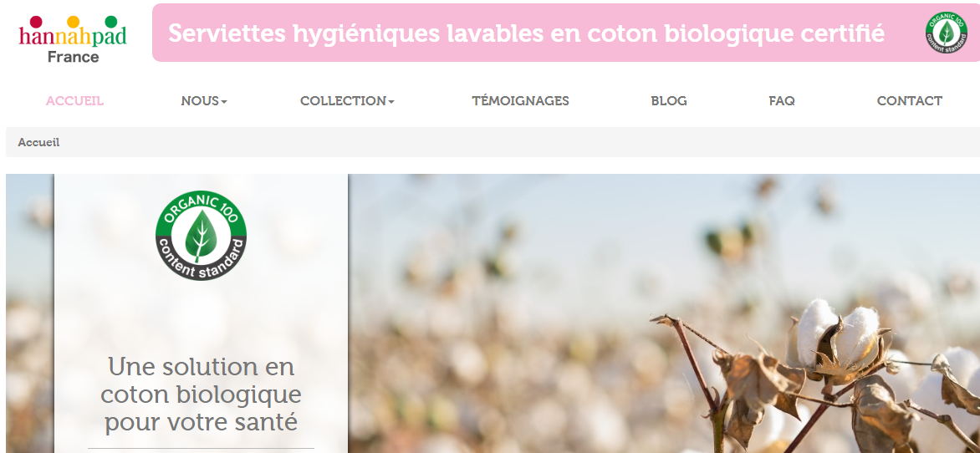Click the caret arrow next to NOUS
The image size is (980, 453).
(x=224, y=102)
